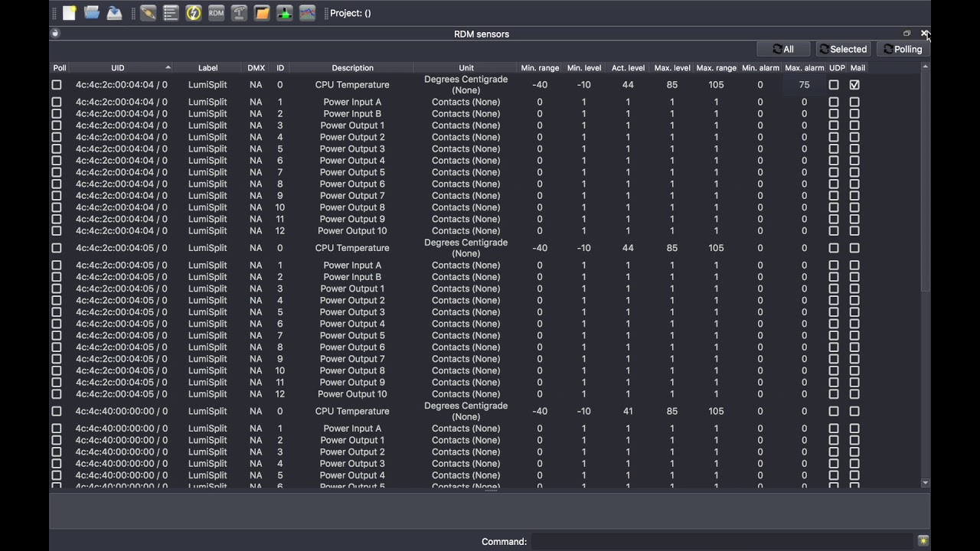Click the Description column header
Viewport: 980px width, 551px height.
click(352, 68)
